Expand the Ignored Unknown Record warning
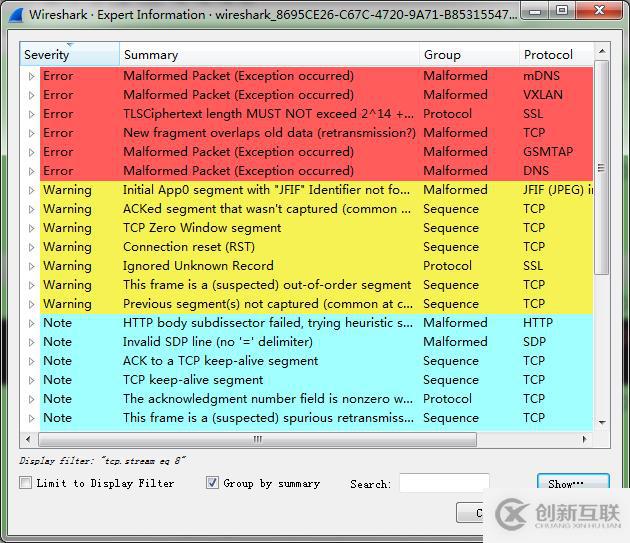Viewport: 630px width, 543px height. 31,266
